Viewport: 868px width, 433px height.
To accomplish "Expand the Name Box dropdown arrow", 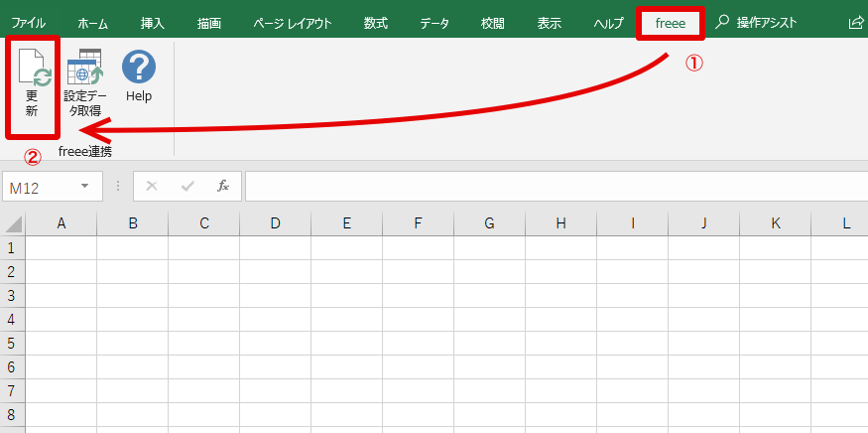I will point(84,187).
